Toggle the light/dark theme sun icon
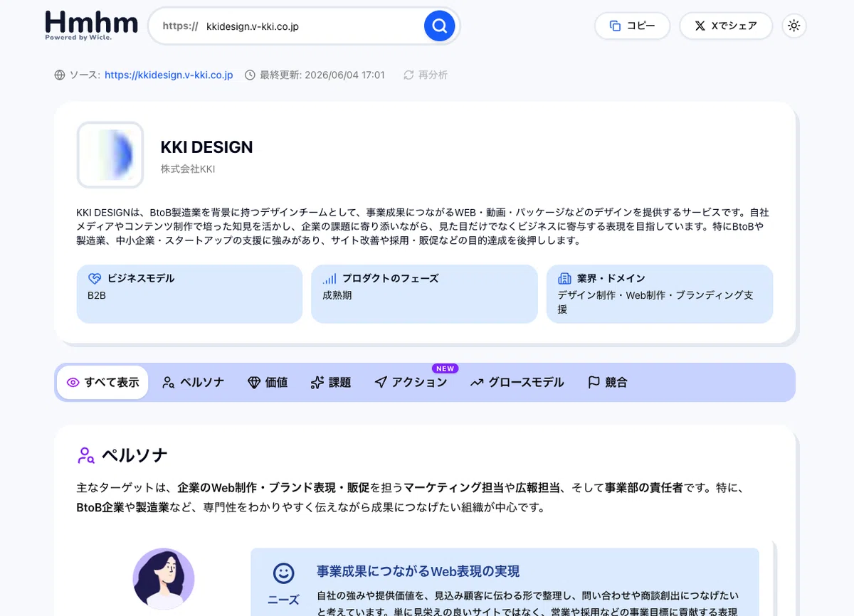The width and height of the screenshot is (854, 616). coord(794,26)
